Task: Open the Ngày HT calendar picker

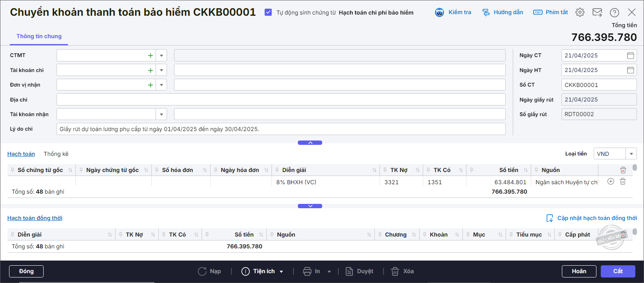Action: tap(631, 70)
